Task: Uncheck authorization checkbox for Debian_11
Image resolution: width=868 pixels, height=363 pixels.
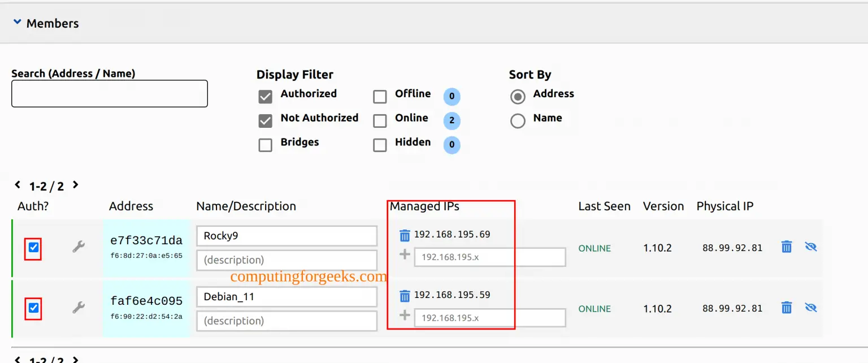Action: click(x=32, y=308)
